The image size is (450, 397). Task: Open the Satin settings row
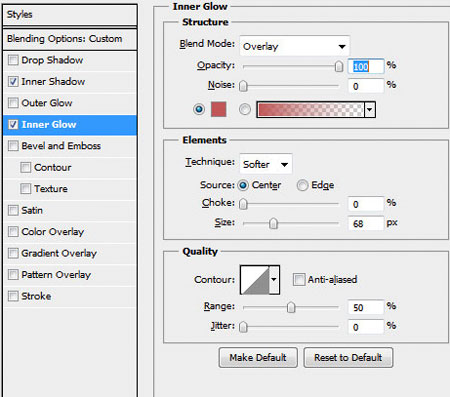pos(70,210)
